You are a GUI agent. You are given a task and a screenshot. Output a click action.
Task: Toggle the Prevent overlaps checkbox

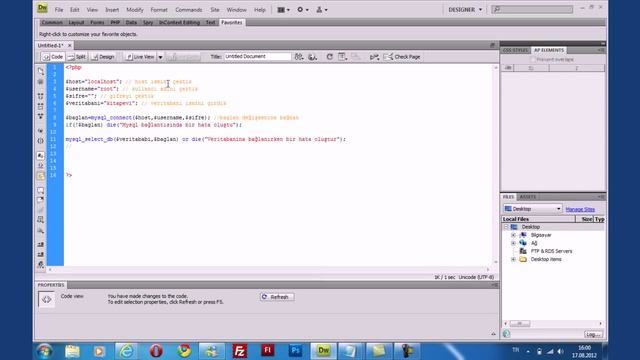pyautogui.click(x=533, y=60)
